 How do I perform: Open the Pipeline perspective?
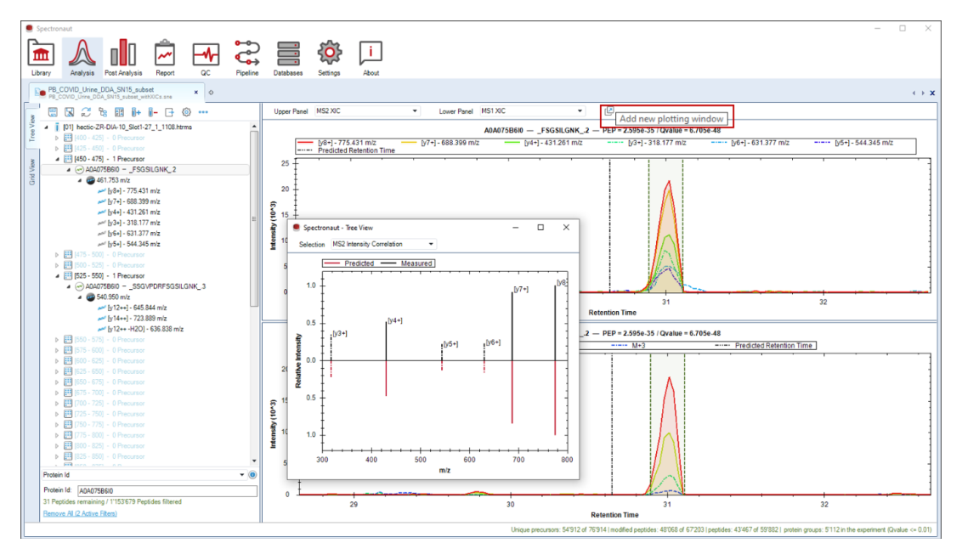246,58
